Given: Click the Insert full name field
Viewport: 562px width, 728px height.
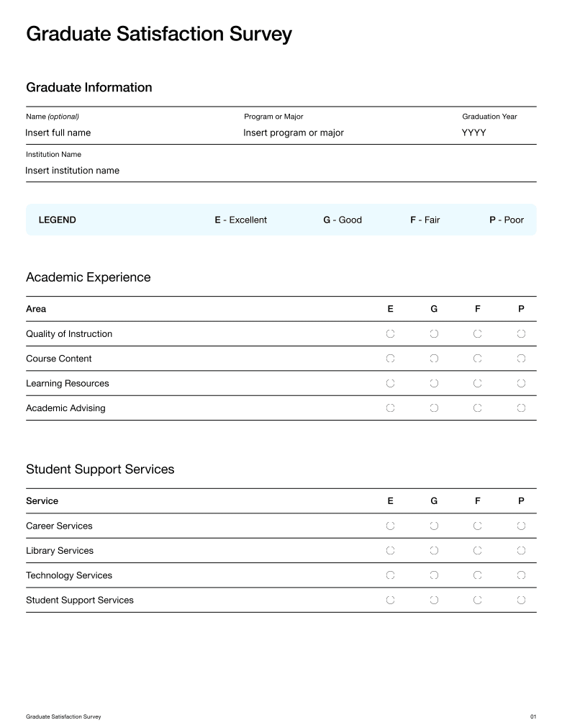Looking at the screenshot, I should click(x=130, y=132).
